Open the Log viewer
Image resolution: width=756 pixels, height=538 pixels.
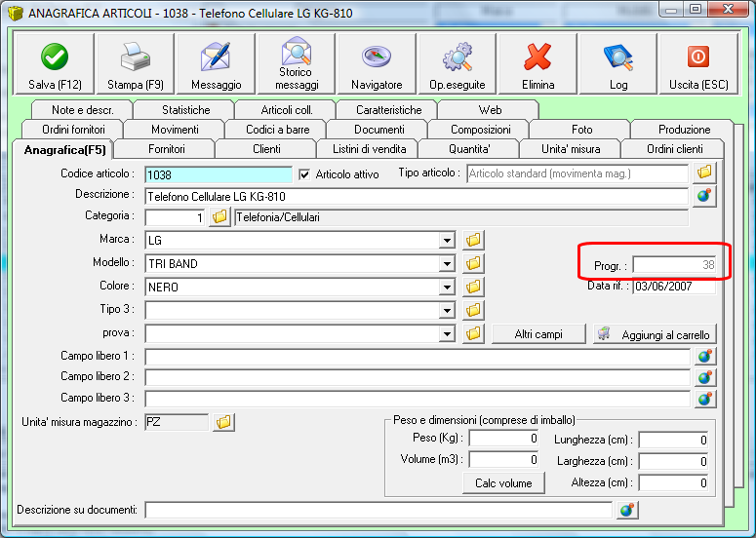(x=618, y=63)
